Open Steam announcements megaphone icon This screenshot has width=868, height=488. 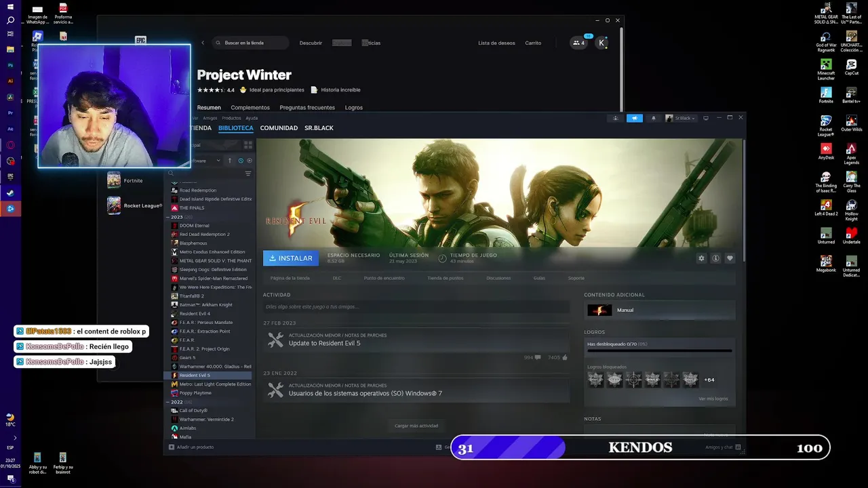(634, 118)
